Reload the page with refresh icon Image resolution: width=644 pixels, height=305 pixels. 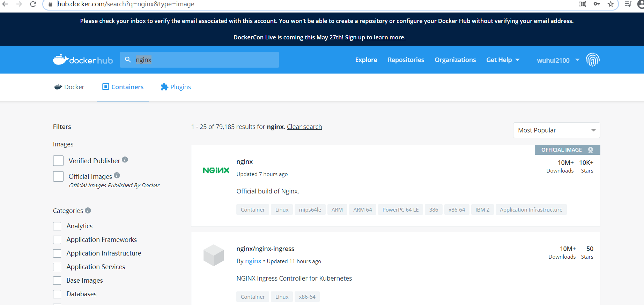click(x=33, y=4)
